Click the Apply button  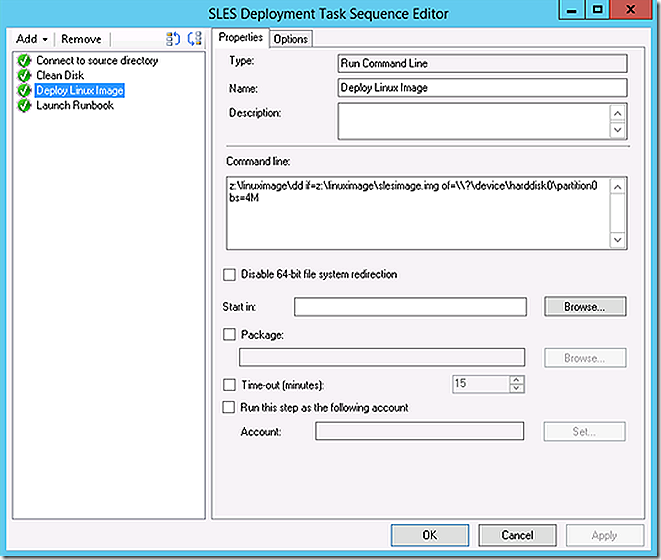pyautogui.click(x=605, y=536)
